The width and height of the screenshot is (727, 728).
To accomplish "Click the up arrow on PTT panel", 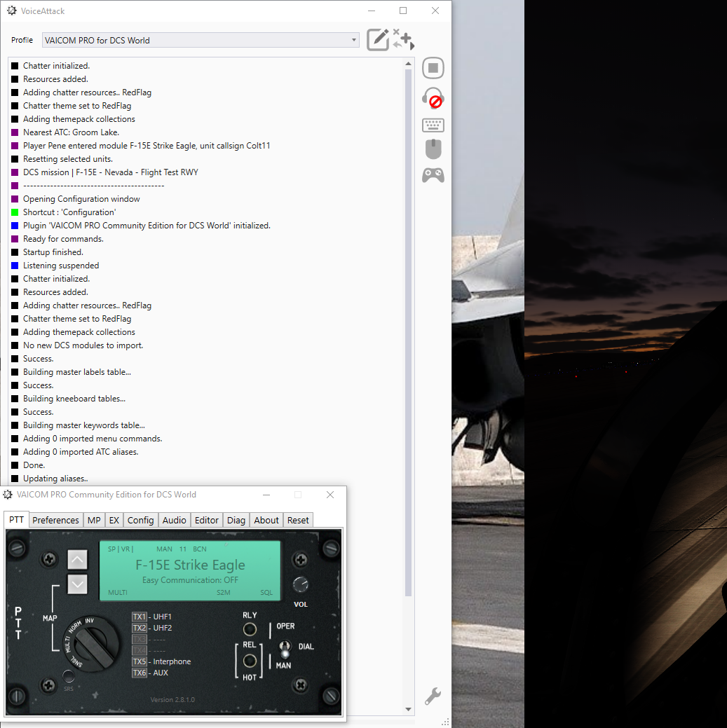I will 77,560.
